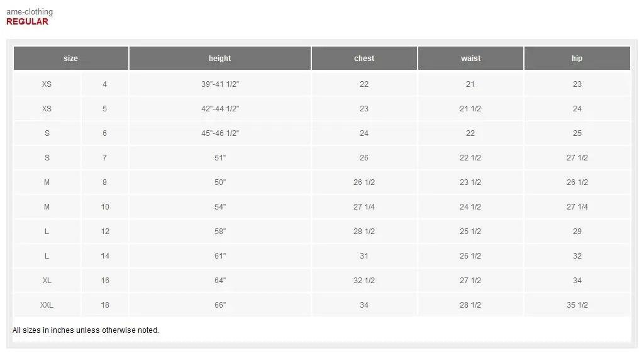This screenshot has height=358, width=644.
Task: Click the height cell 39"-41 1/2"
Action: coord(220,84)
